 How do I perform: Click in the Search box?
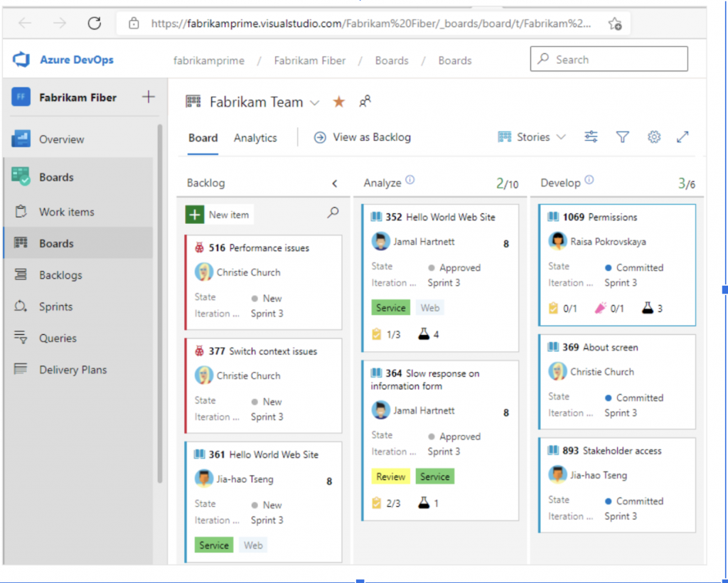(x=609, y=59)
